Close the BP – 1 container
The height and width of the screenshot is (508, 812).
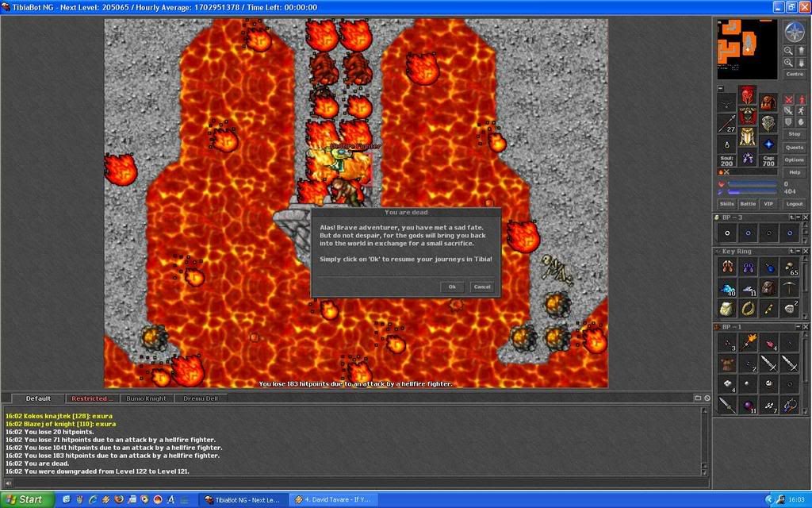click(806, 327)
